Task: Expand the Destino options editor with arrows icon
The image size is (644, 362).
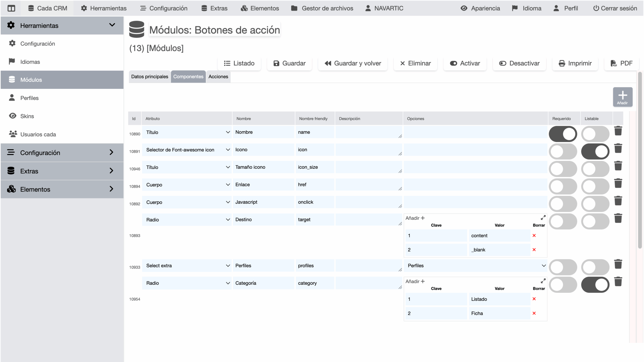Action: tap(543, 218)
